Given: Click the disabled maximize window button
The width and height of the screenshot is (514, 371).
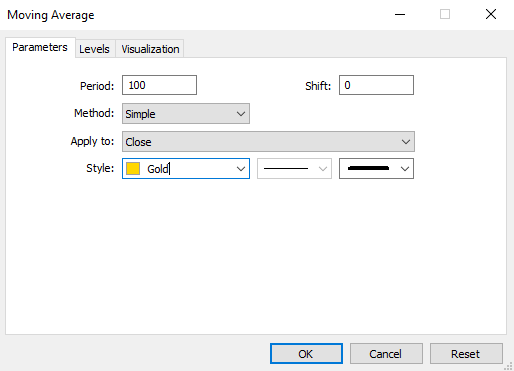Looking at the screenshot, I should click(x=445, y=14).
